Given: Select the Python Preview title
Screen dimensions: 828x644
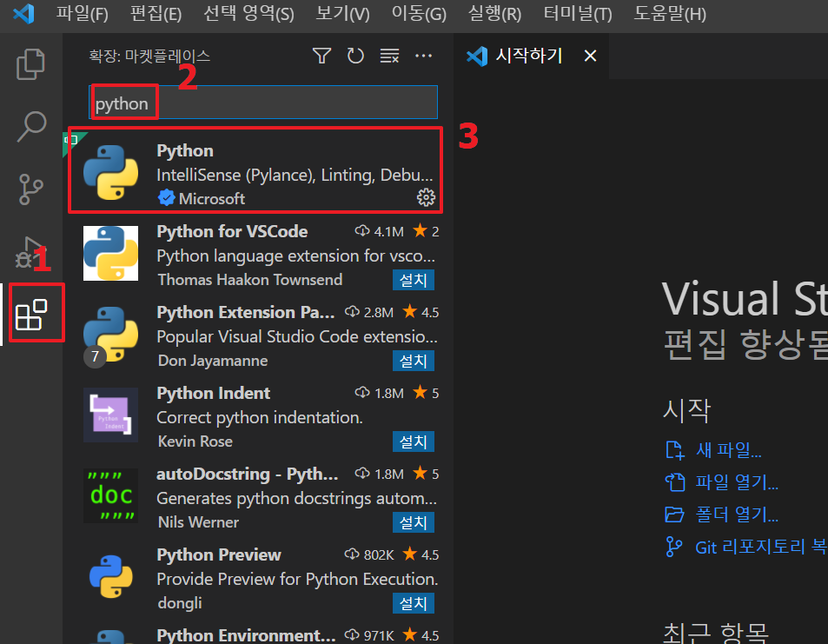Looking at the screenshot, I should pos(219,554).
